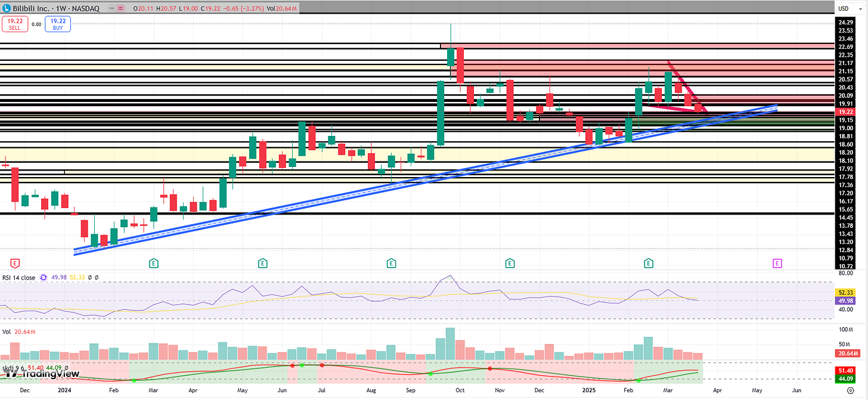Click the red skdj value 51.40 label
The image size is (868, 400).
coord(845,370)
